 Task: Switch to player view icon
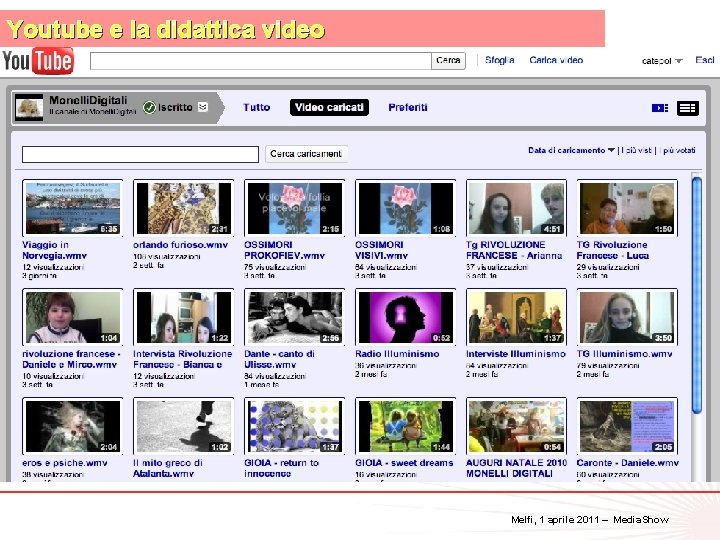[660, 108]
